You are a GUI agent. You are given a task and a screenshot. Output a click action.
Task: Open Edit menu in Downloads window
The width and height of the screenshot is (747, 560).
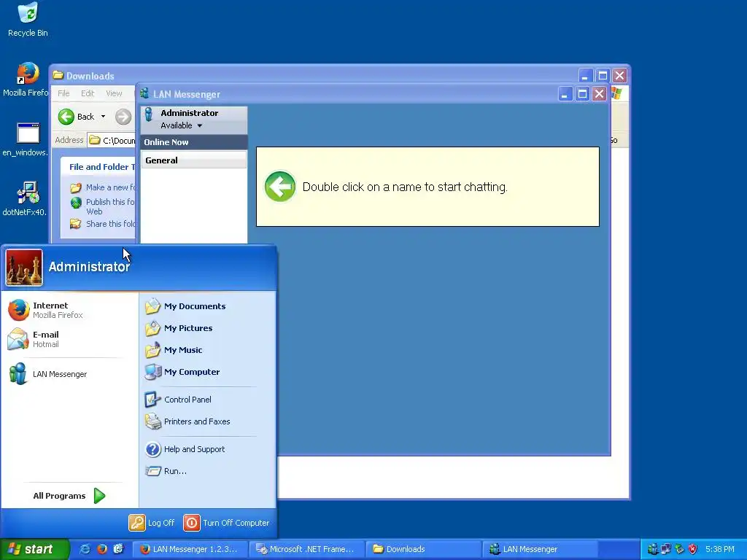click(x=88, y=93)
